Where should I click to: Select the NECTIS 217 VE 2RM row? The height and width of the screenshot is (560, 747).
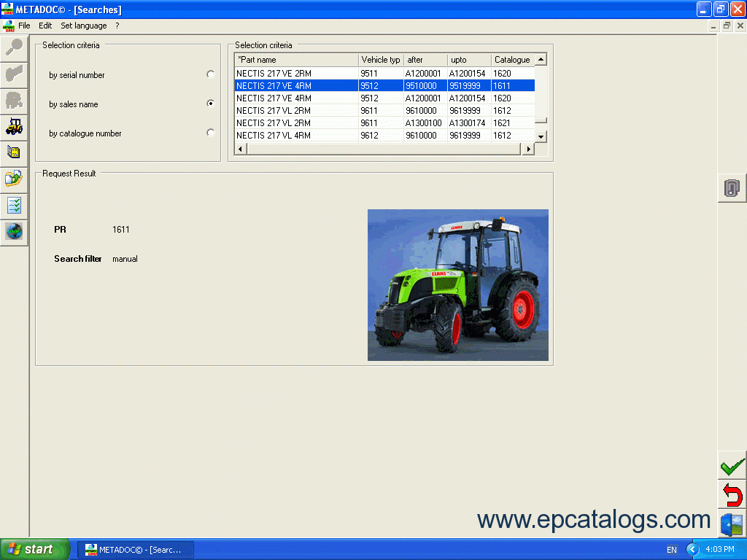385,74
